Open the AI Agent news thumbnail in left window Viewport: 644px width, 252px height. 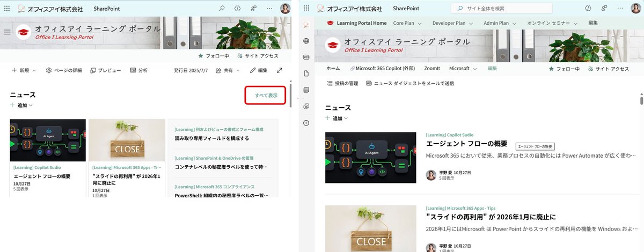coord(48,140)
